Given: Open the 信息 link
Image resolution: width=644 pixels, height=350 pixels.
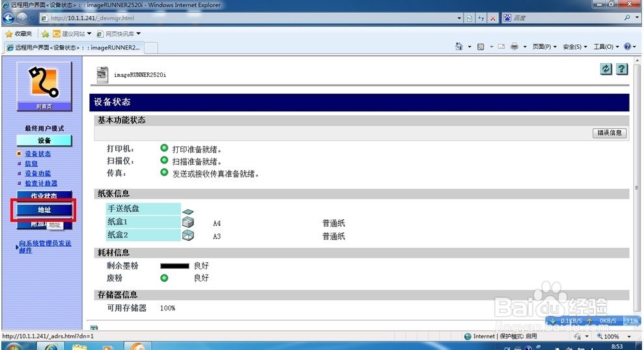Looking at the screenshot, I should pyautogui.click(x=31, y=164).
